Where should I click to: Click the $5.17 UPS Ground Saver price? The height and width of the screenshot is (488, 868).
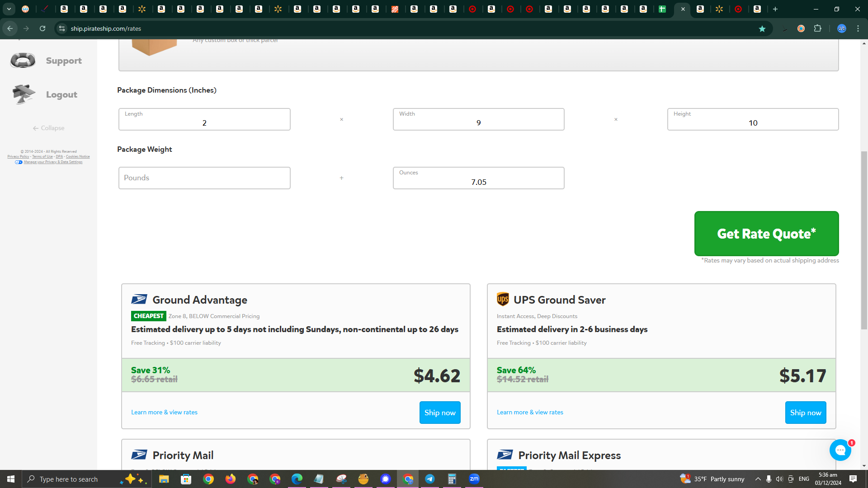pos(802,375)
